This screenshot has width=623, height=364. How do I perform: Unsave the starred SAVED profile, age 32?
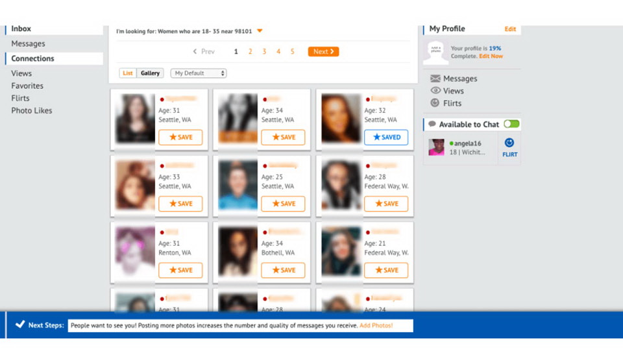(386, 138)
